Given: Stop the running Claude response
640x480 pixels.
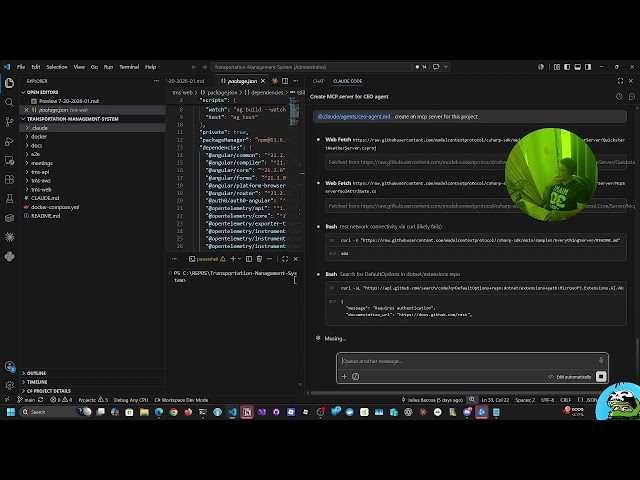Looking at the screenshot, I should (601, 376).
